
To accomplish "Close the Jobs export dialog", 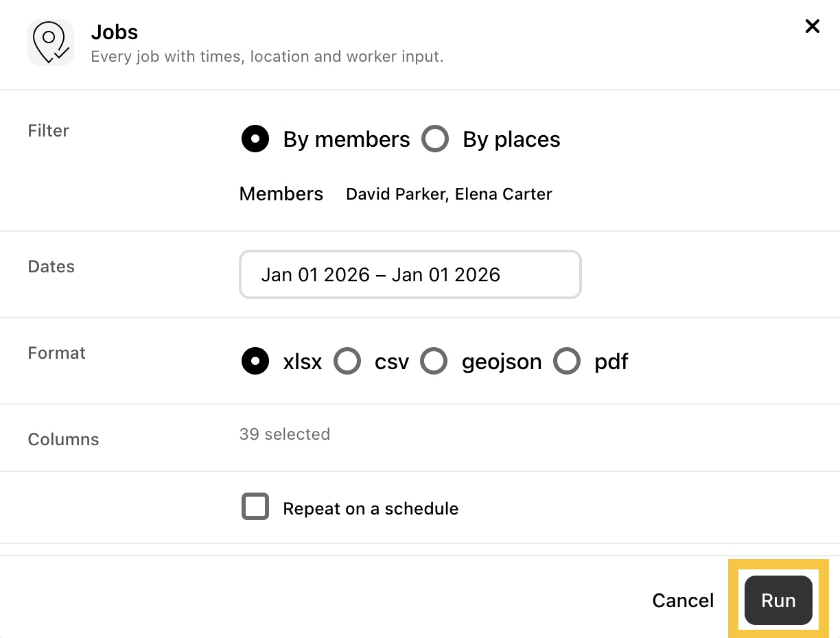I will (812, 27).
